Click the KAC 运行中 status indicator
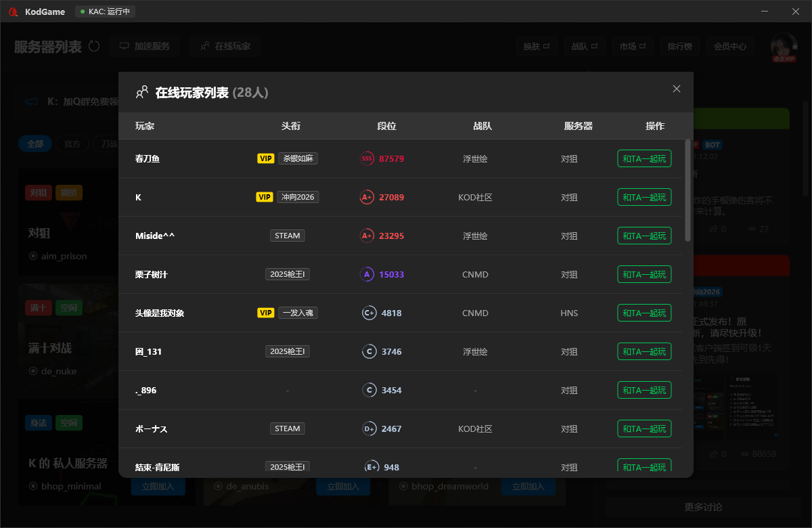The image size is (812, 528). pos(104,12)
